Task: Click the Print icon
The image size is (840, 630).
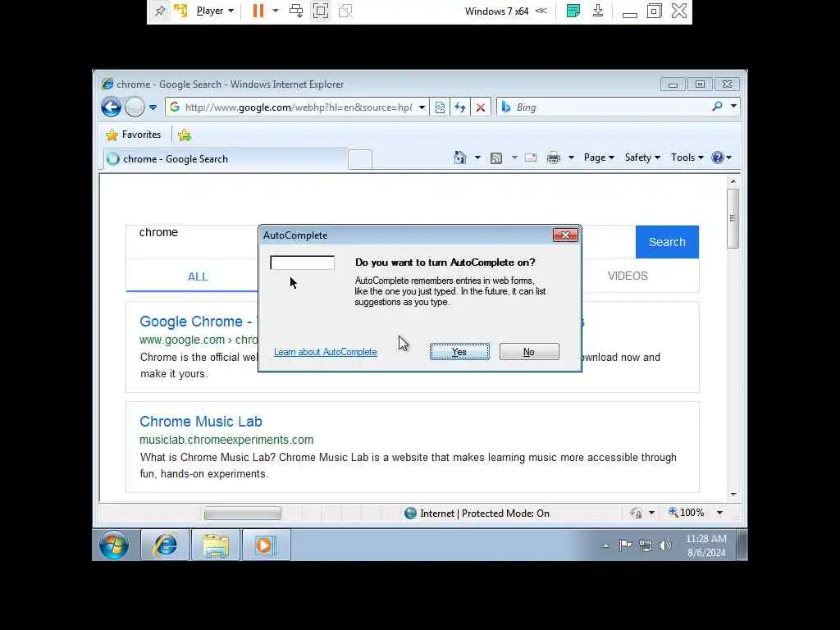Action: point(554,157)
